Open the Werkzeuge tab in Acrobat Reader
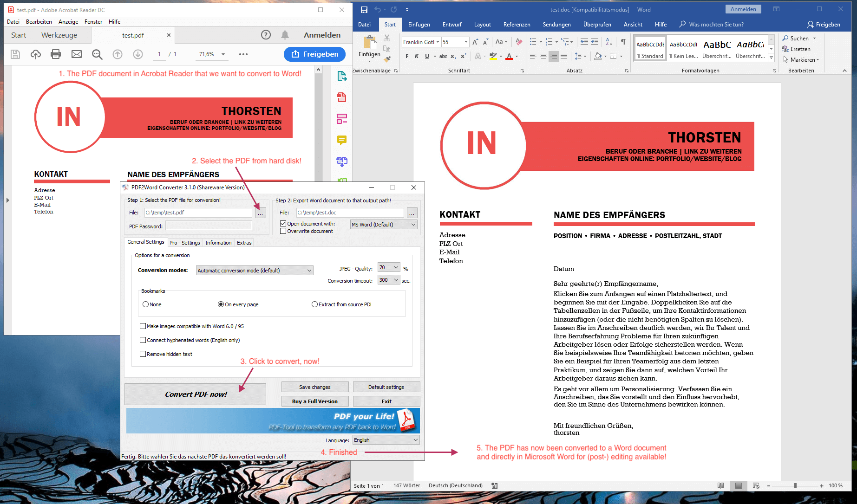 click(59, 35)
